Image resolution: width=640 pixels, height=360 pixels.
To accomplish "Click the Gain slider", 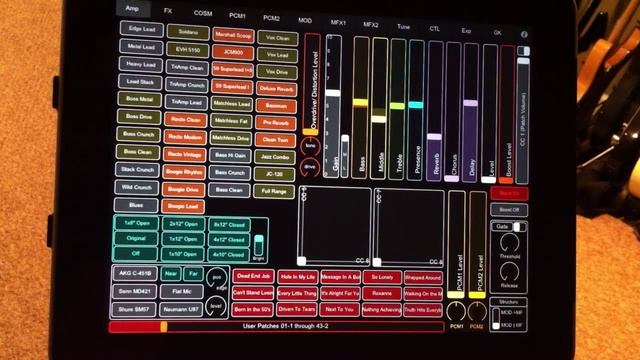I will click(x=333, y=106).
